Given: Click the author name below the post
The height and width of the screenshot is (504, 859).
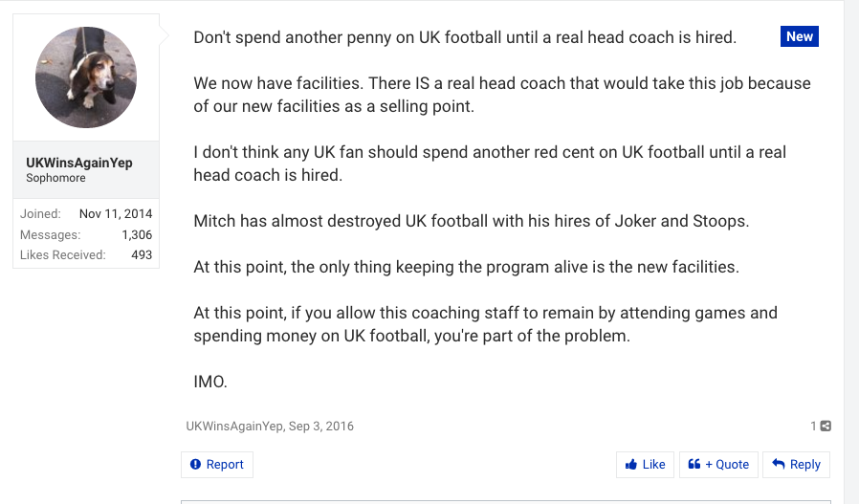Looking at the screenshot, I should [233, 427].
